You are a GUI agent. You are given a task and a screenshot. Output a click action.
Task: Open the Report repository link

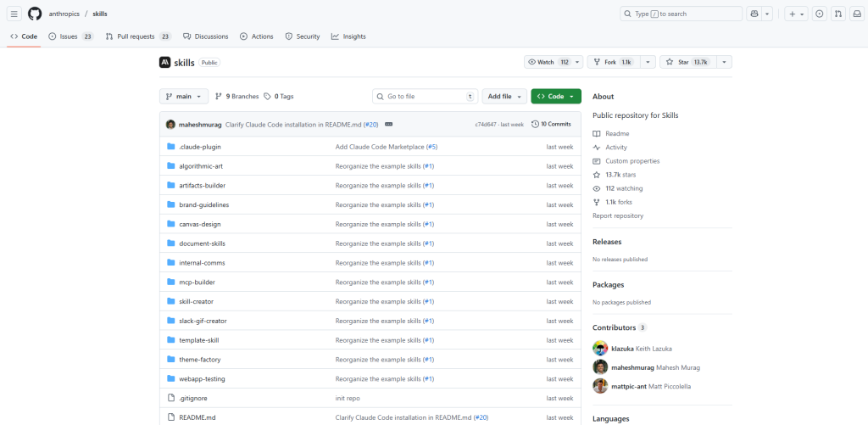tap(617, 215)
